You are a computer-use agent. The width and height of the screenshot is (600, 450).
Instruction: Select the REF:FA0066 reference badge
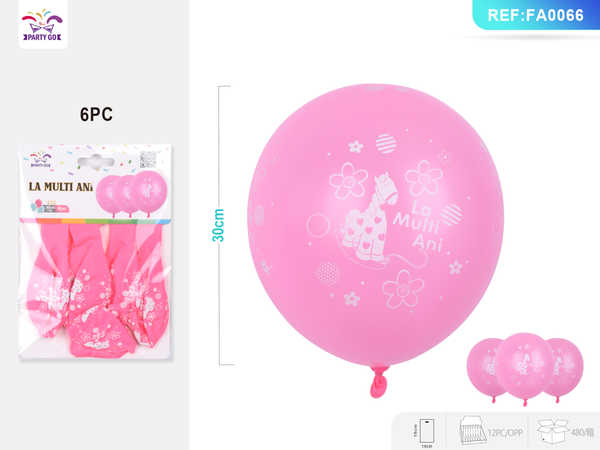click(536, 15)
